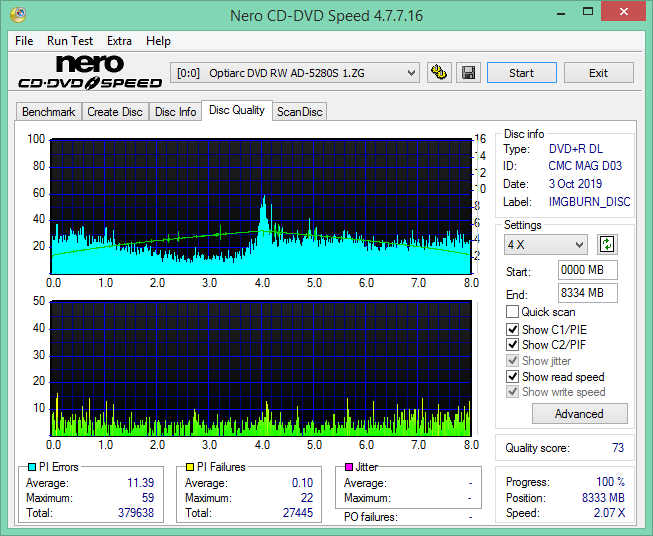Viewport: 653px width, 536px height.
Task: Click the Quality score value 73
Action: (x=618, y=448)
